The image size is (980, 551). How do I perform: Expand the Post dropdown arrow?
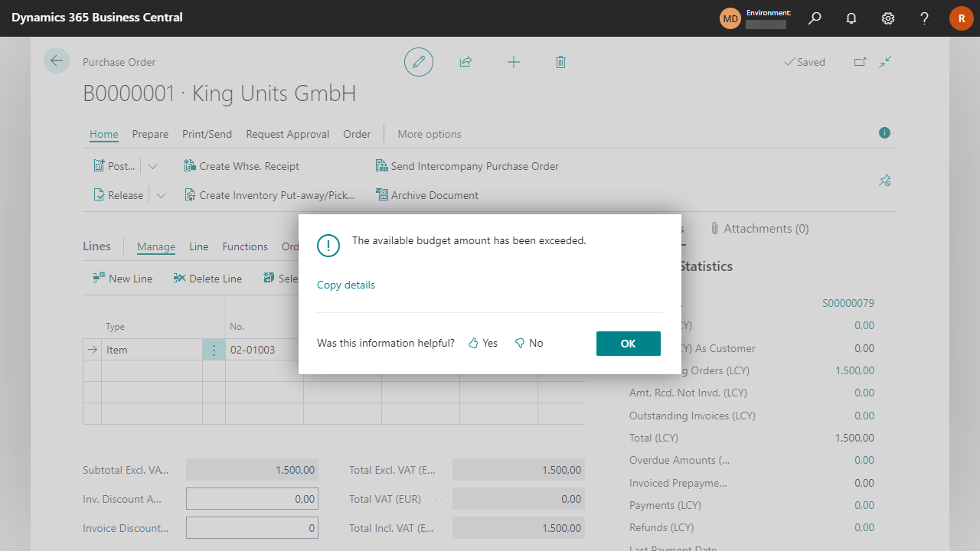(x=152, y=166)
